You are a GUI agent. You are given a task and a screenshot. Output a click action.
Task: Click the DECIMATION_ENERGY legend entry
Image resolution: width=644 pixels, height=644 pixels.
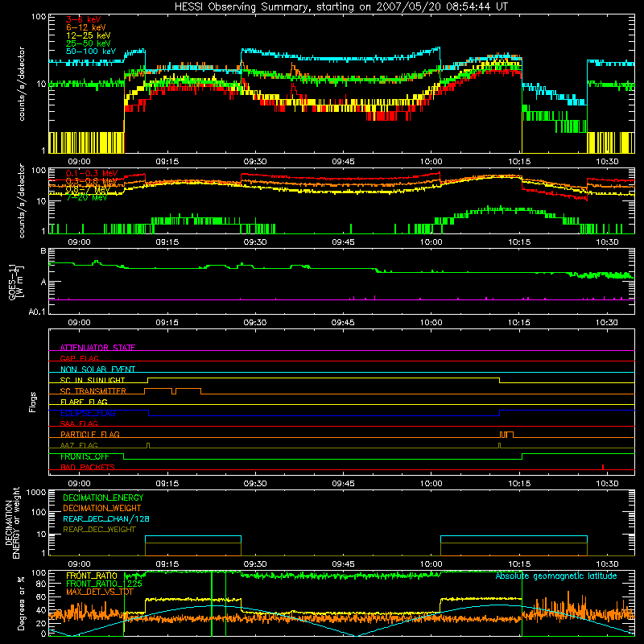coord(103,497)
